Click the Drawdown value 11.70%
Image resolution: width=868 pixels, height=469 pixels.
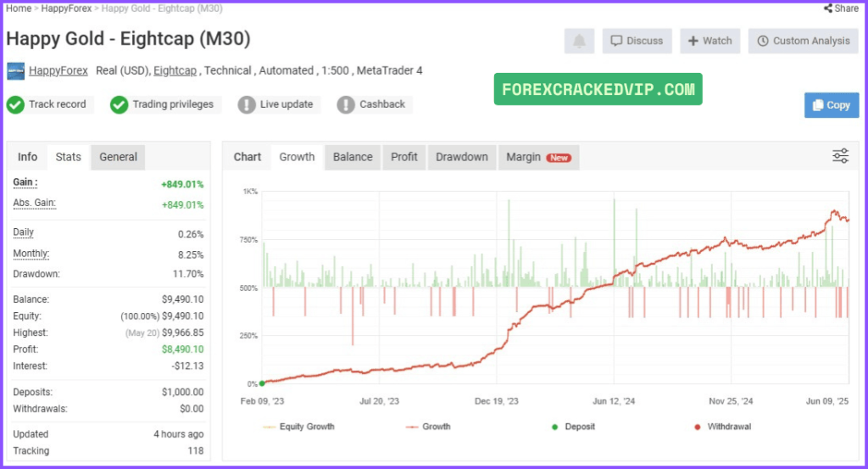(x=187, y=274)
